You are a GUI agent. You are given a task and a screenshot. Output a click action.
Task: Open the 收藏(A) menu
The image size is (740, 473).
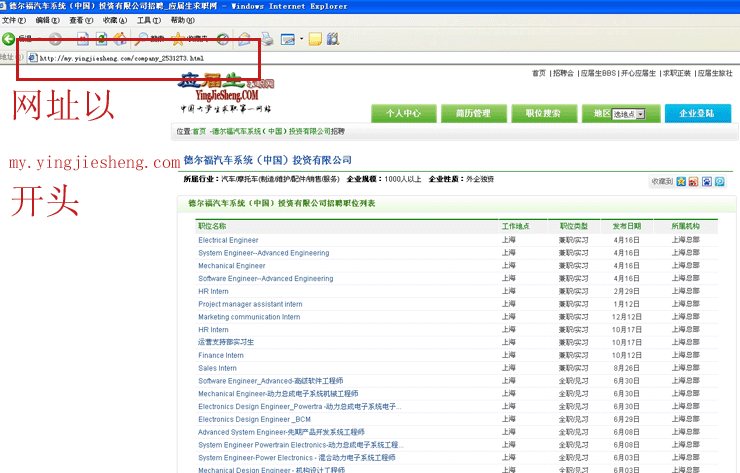tap(115, 20)
